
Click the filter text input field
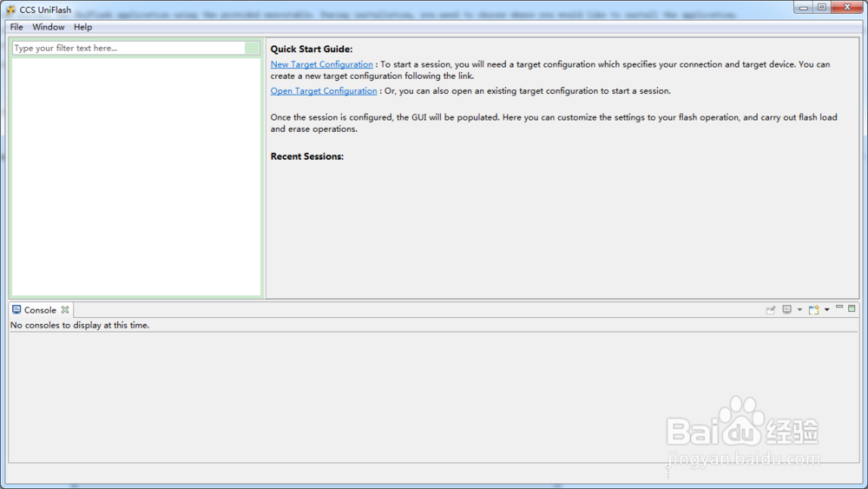(128, 48)
